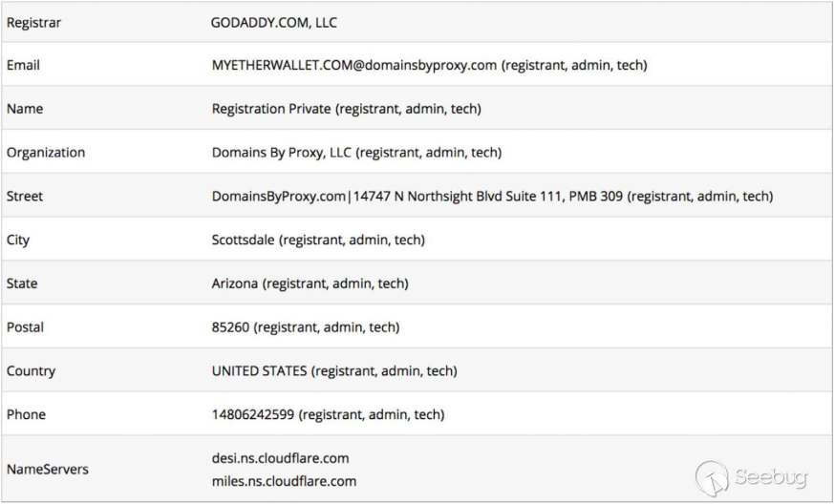
Task: Click desi.ns.cloudflare.com nameserver entry
Action: tap(280, 458)
